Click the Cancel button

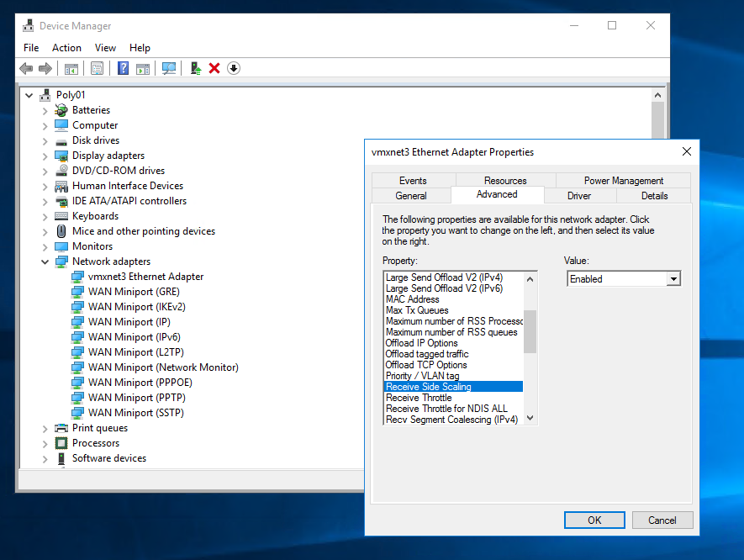[662, 520]
